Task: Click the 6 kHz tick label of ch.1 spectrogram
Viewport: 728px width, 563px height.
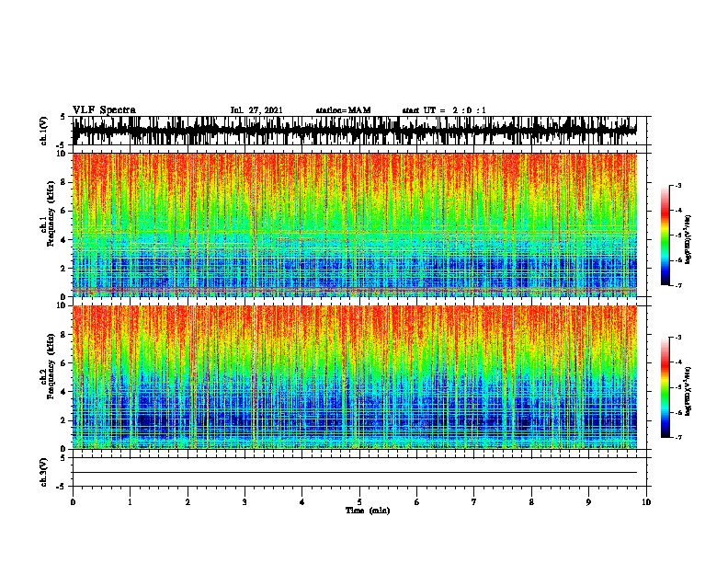Action: pyautogui.click(x=64, y=211)
